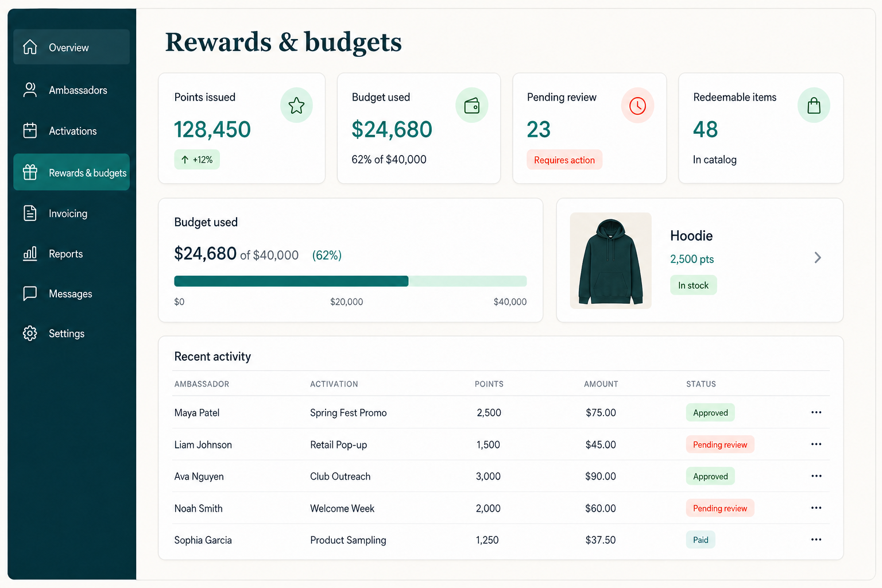Screen dimensions: 882x588
Task: Select Invoicing in the sidebar
Action: click(x=71, y=213)
